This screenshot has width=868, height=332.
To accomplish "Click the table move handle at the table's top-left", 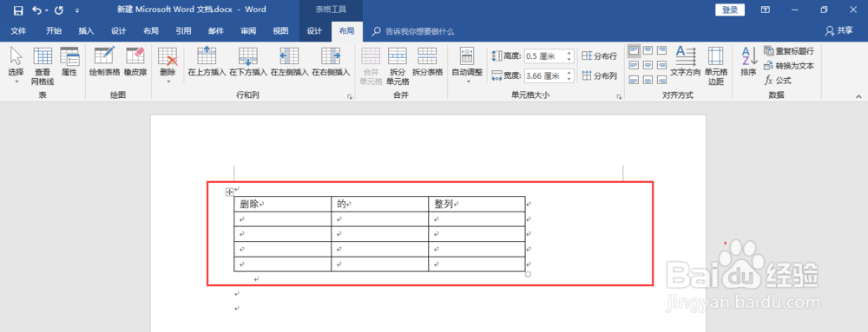I will [230, 192].
